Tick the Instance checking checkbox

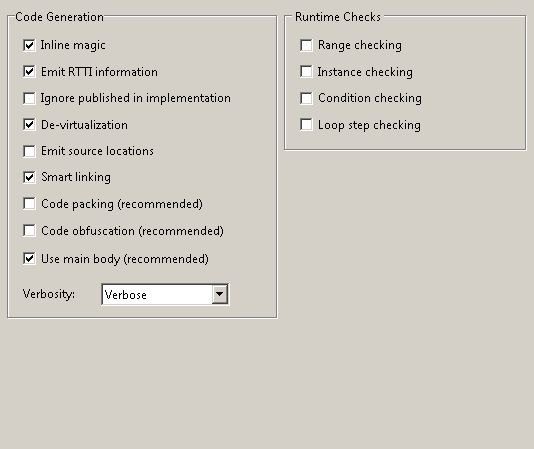(x=306, y=72)
